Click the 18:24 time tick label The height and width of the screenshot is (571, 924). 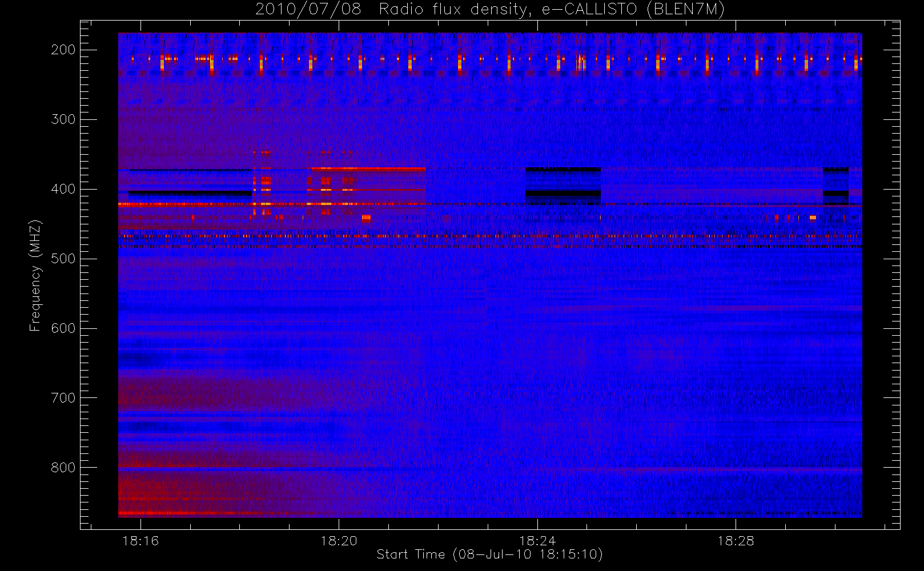(x=537, y=541)
